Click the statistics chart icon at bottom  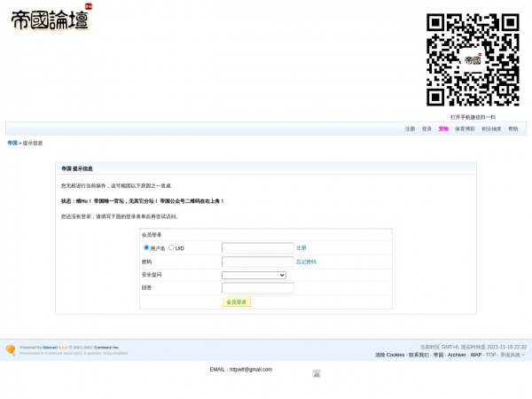[x=317, y=373]
